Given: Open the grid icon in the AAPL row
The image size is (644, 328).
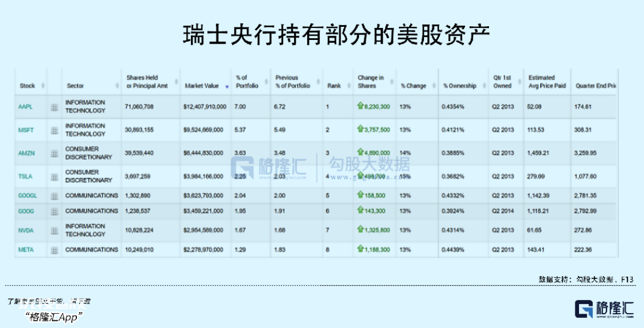Looking at the screenshot, I should coord(54,107).
